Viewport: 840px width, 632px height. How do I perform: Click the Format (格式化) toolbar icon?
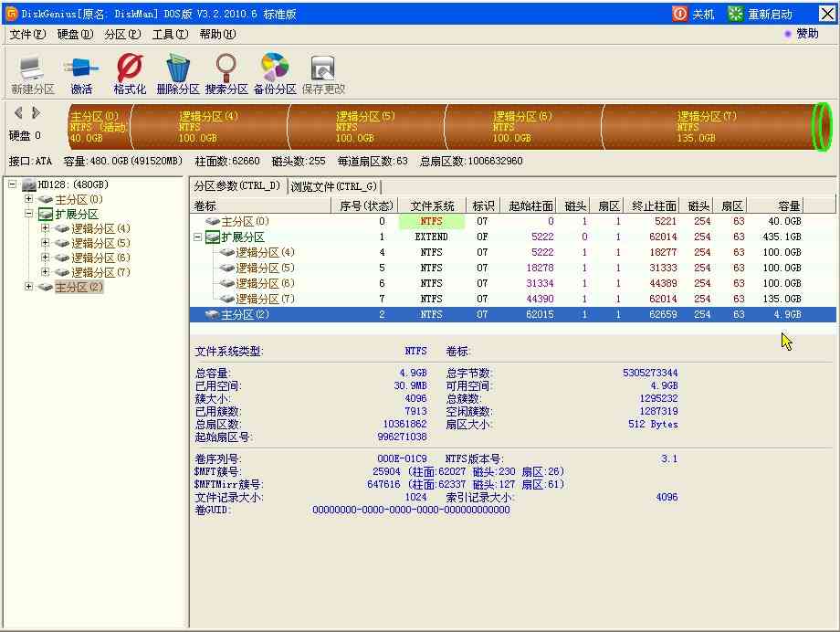point(129,68)
